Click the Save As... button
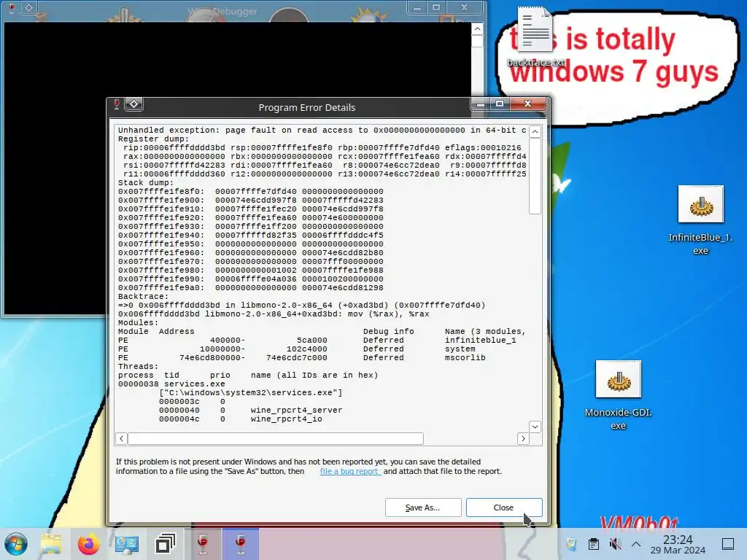The image size is (747, 560). (423, 507)
